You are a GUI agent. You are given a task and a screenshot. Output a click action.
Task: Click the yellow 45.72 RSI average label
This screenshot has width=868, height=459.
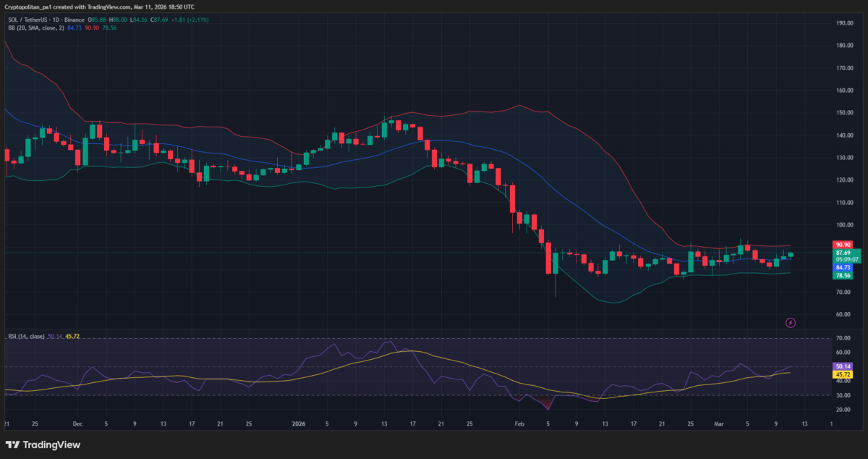(x=842, y=374)
